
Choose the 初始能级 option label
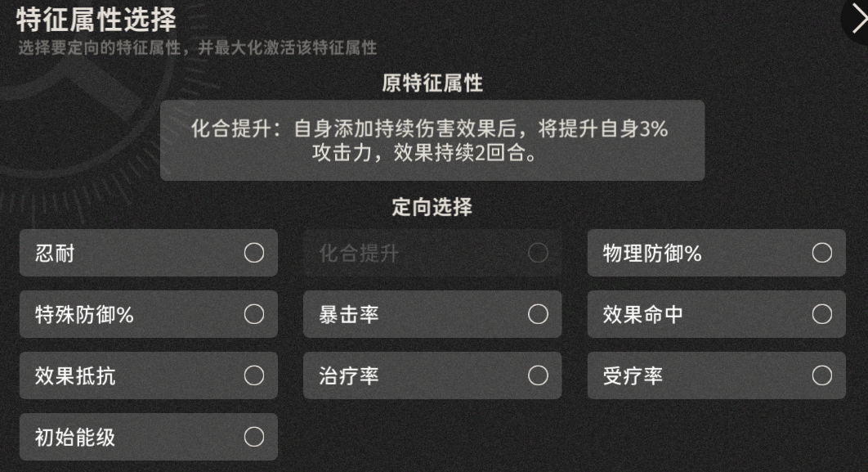[x=75, y=438]
